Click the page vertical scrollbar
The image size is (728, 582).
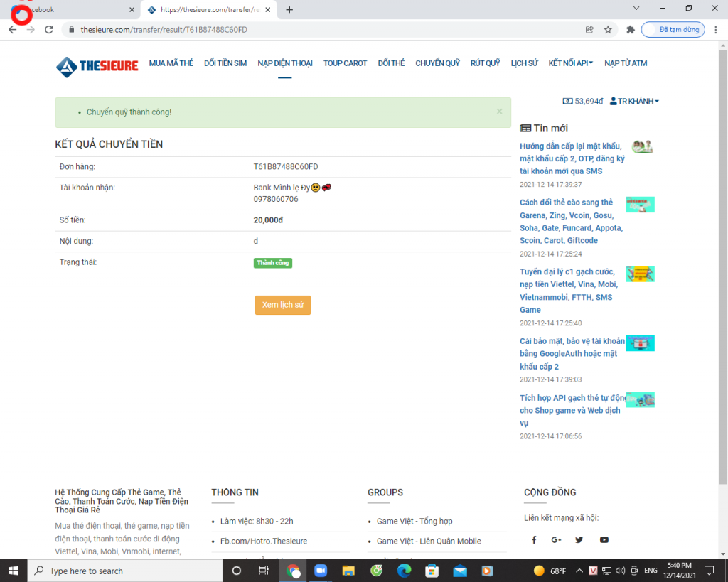pos(723,284)
